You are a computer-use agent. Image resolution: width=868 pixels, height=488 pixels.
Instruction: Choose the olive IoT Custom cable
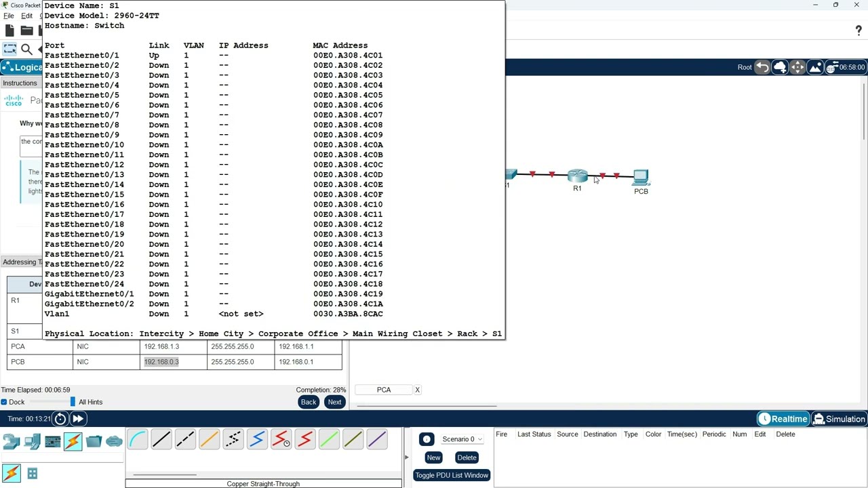point(353,440)
